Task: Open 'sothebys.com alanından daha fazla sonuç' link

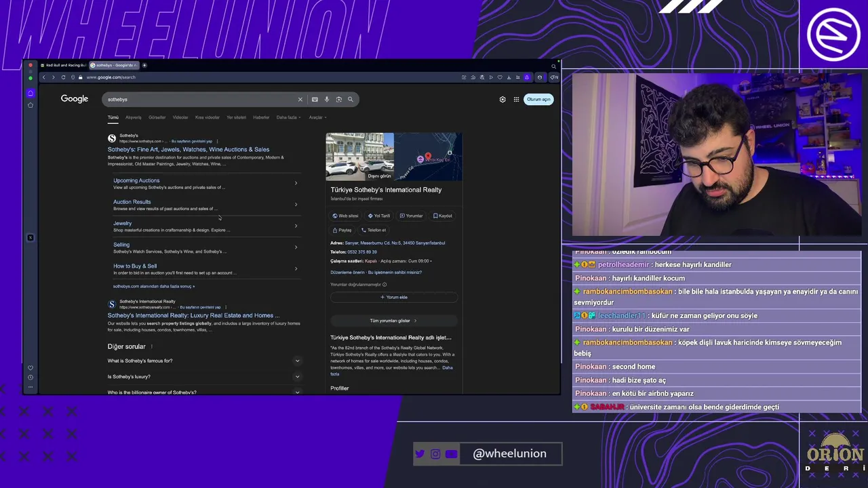Action: pos(154,287)
